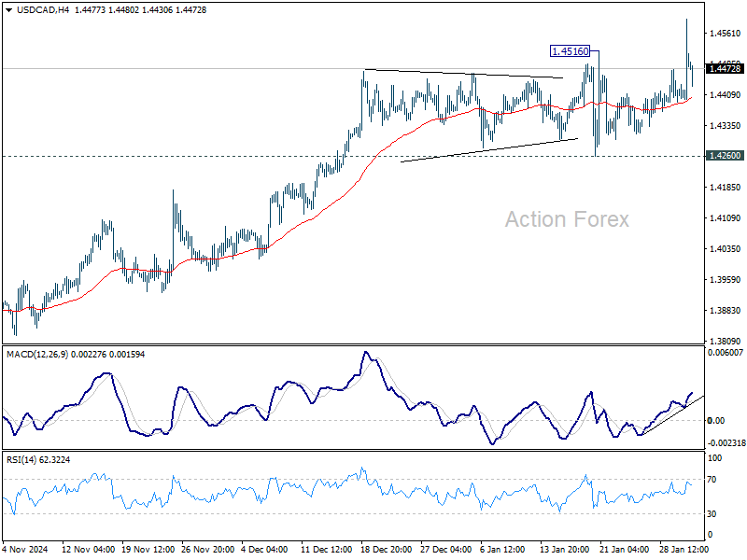Click the 4 Dec 04:00 time label
Viewport: 747px width, 560px height.
point(264,549)
